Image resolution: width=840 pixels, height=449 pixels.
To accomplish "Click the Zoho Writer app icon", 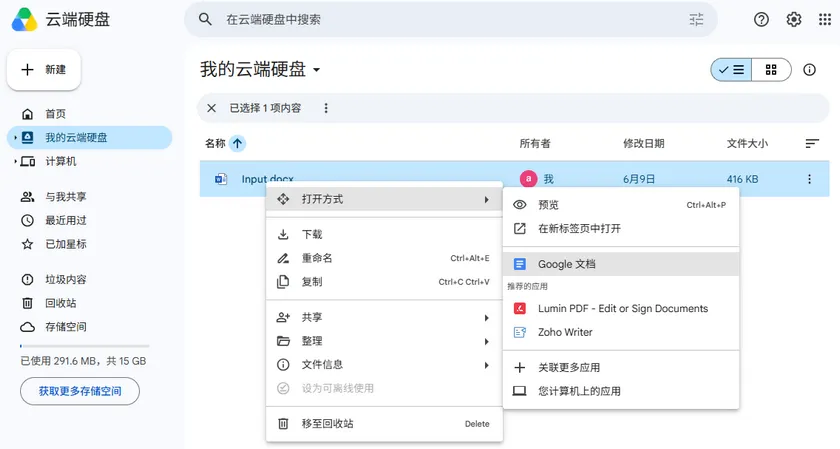I will (520, 332).
